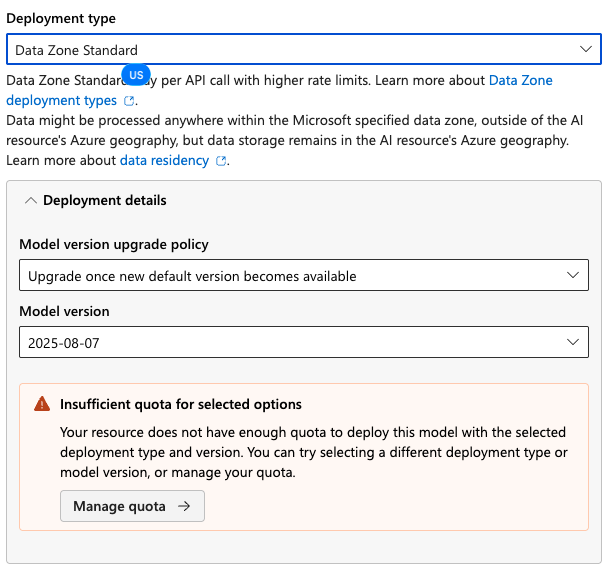Click the blue US badge

tap(136, 76)
